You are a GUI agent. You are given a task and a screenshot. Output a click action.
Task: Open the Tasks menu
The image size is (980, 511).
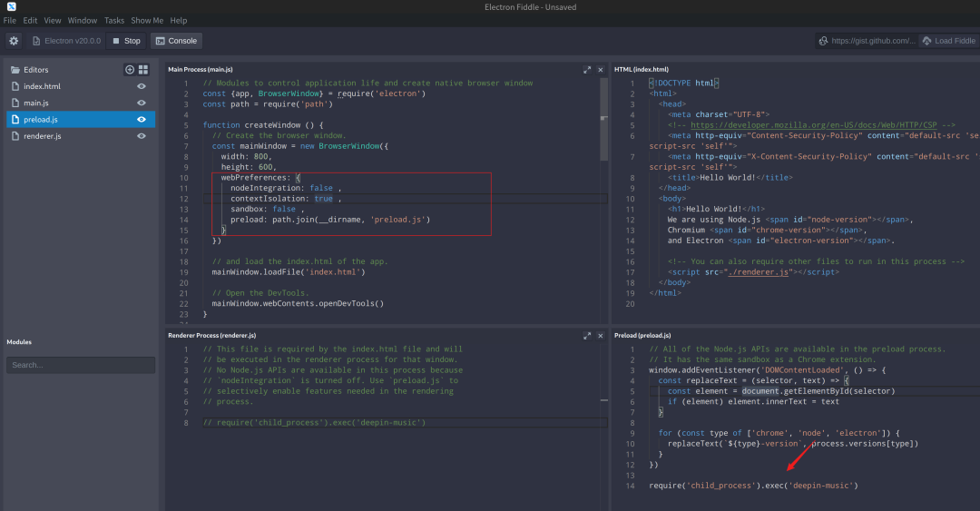coord(114,21)
